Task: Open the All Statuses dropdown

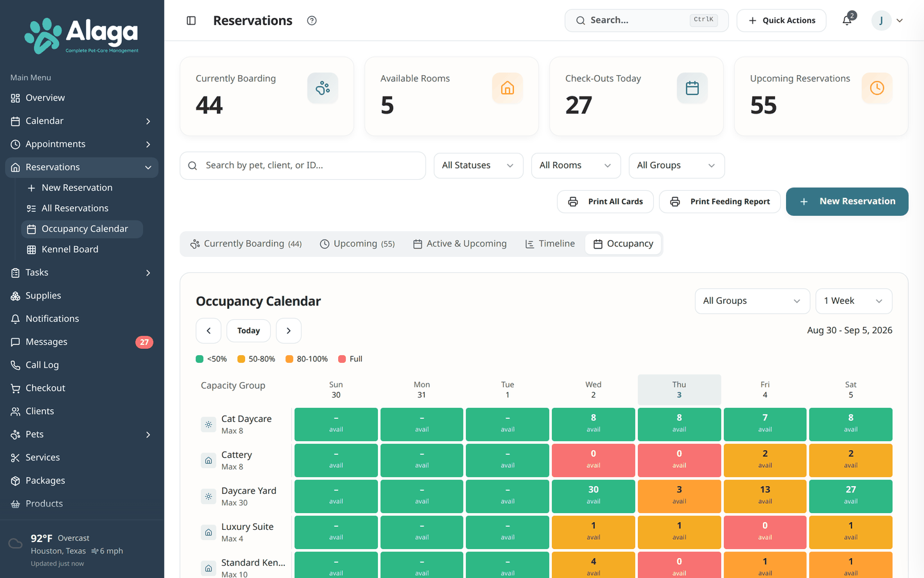Action: click(479, 166)
